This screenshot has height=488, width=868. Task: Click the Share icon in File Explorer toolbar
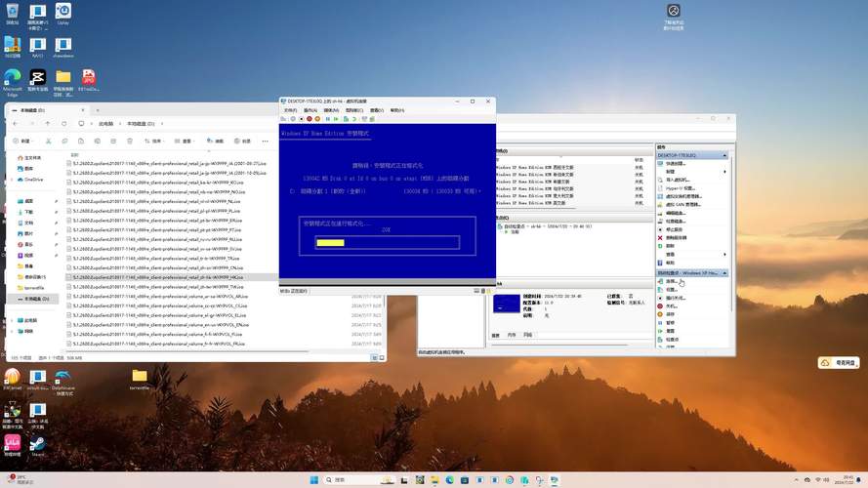click(x=113, y=142)
